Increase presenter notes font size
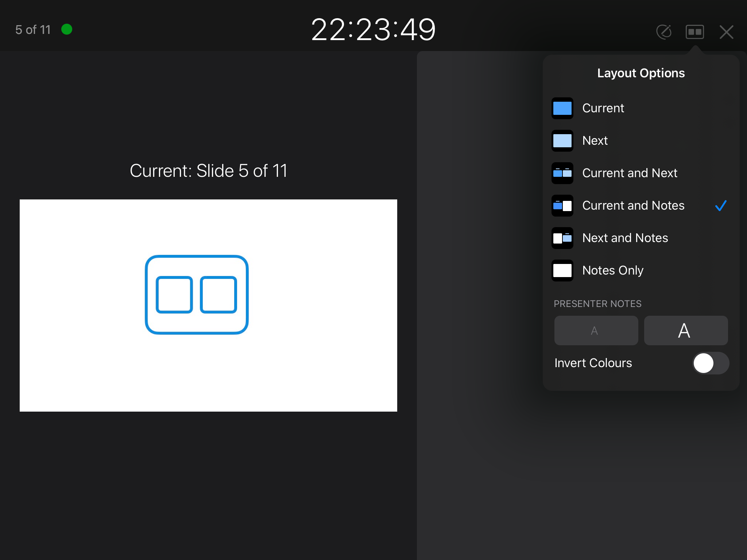The width and height of the screenshot is (747, 560). click(x=686, y=331)
